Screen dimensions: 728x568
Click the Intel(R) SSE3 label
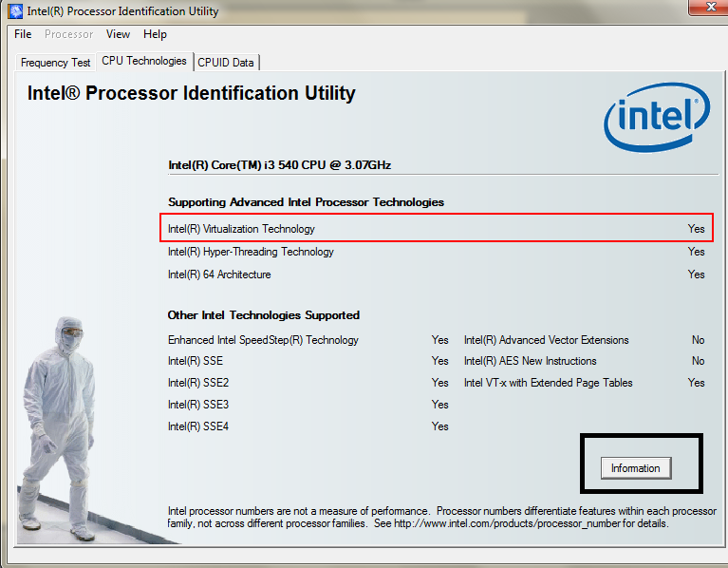click(x=198, y=405)
